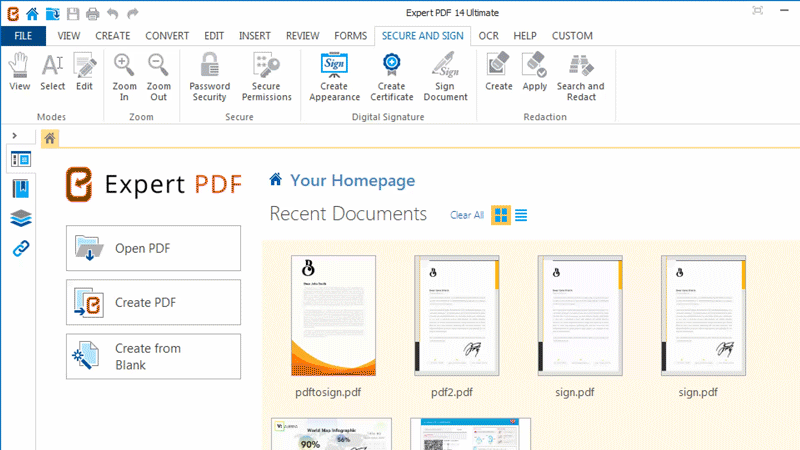
Task: Click the Clear All link
Action: (466, 215)
